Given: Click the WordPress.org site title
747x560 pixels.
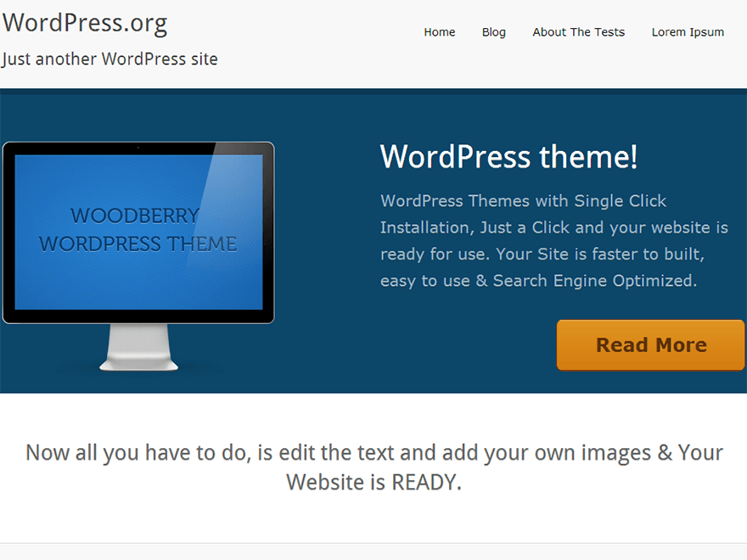Looking at the screenshot, I should click(85, 23).
